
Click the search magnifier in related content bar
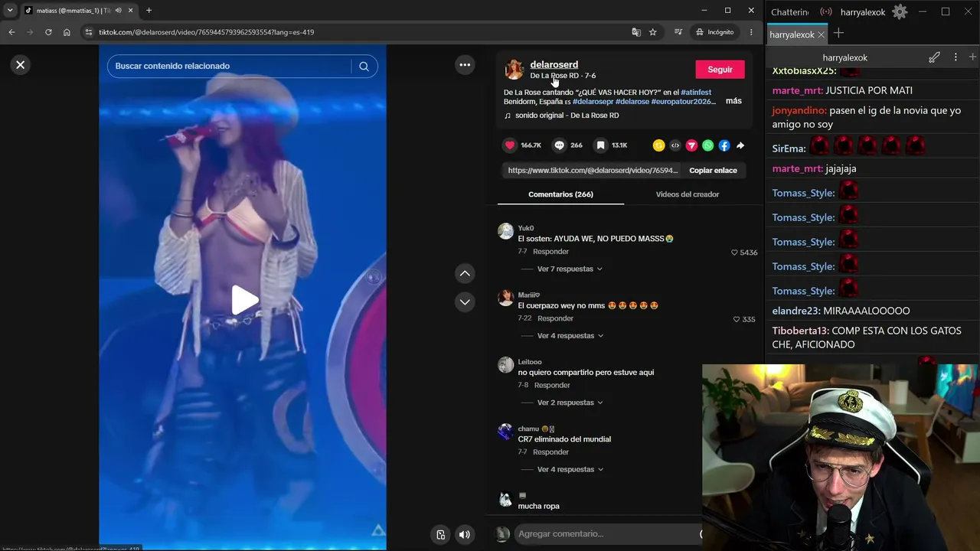click(364, 66)
